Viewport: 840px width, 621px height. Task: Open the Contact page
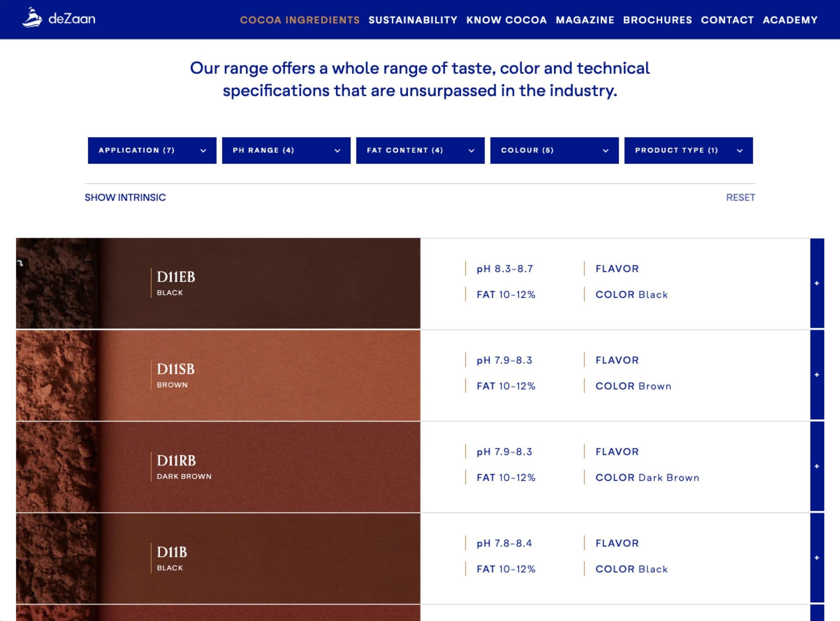coord(727,20)
